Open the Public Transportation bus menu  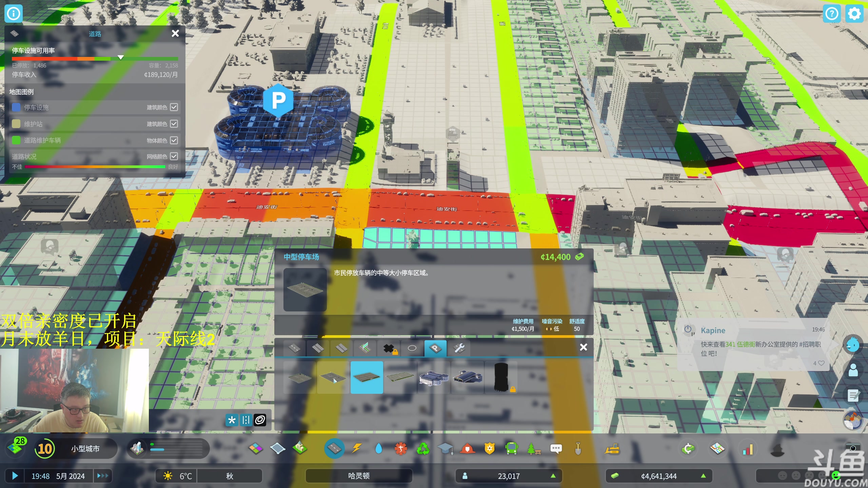point(512,449)
